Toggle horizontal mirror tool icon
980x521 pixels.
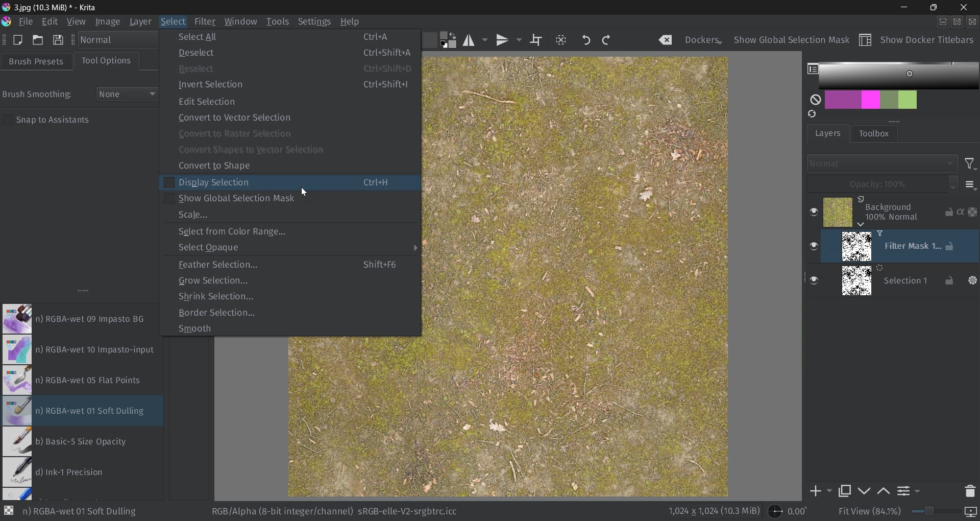tap(469, 40)
